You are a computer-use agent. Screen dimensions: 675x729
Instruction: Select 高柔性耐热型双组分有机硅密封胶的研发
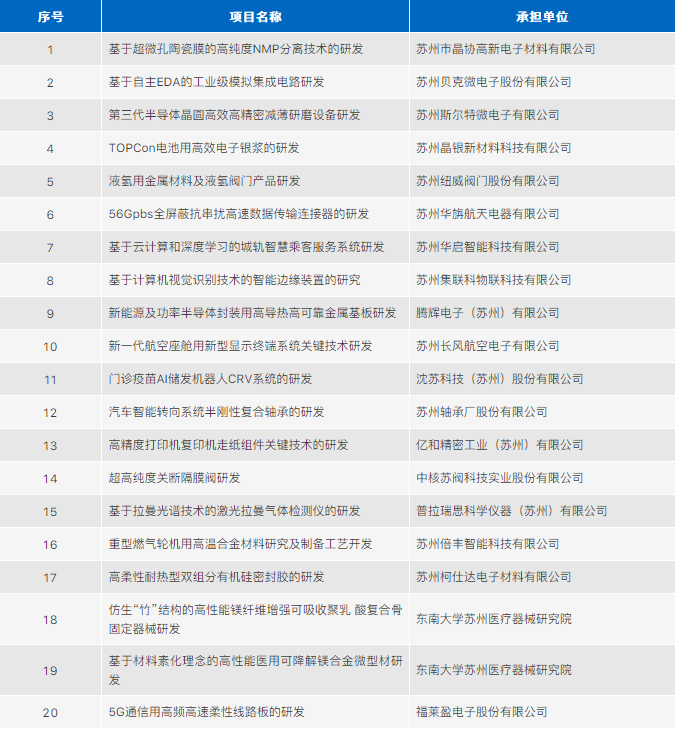pyautogui.click(x=216, y=577)
